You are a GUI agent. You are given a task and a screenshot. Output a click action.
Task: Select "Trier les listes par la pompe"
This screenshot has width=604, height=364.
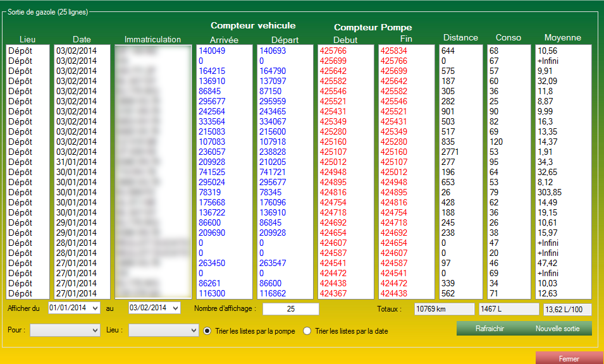tap(206, 331)
